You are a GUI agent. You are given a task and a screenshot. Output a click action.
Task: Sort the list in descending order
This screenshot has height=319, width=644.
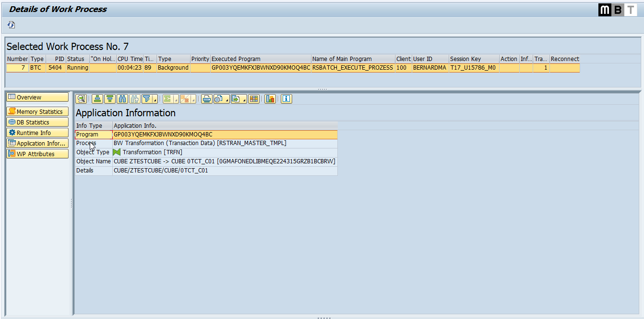(x=110, y=99)
